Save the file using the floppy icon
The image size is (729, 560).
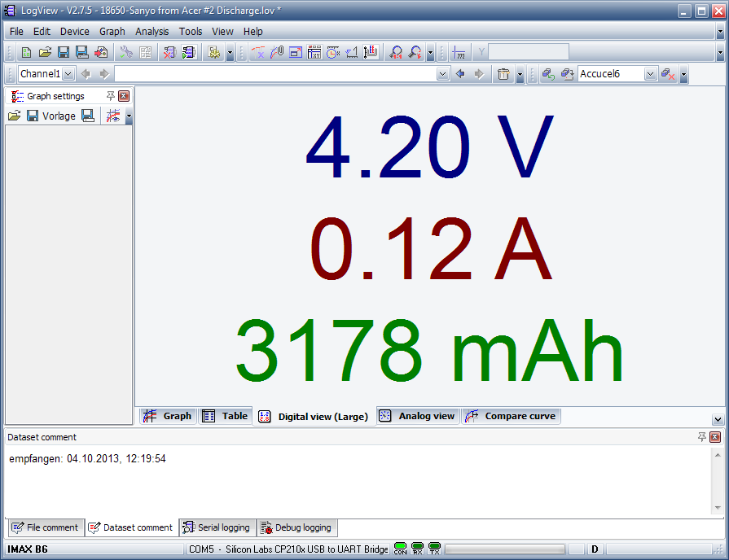pos(64,53)
